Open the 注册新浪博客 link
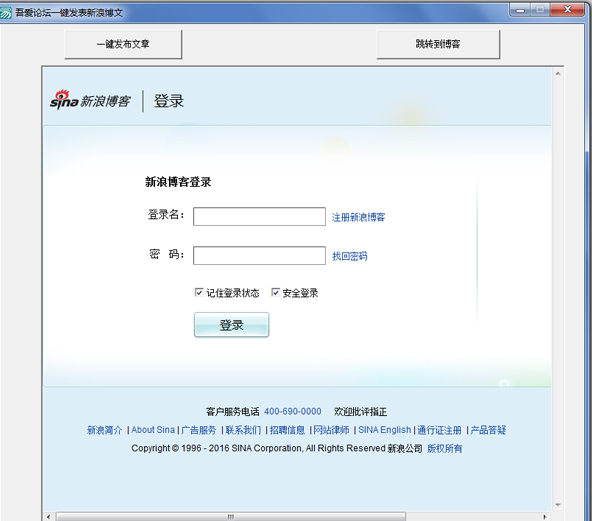This screenshot has width=592, height=521. tap(358, 217)
